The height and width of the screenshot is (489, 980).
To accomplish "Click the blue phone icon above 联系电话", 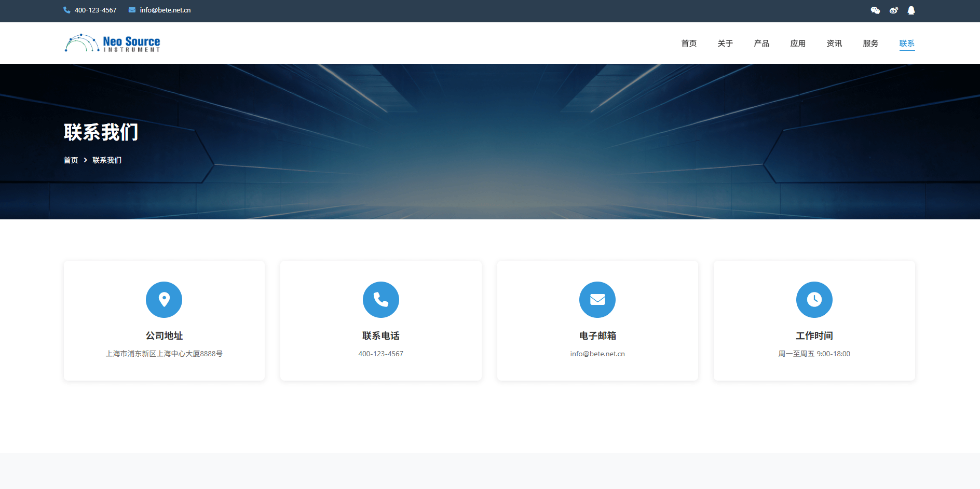I will pyautogui.click(x=380, y=300).
